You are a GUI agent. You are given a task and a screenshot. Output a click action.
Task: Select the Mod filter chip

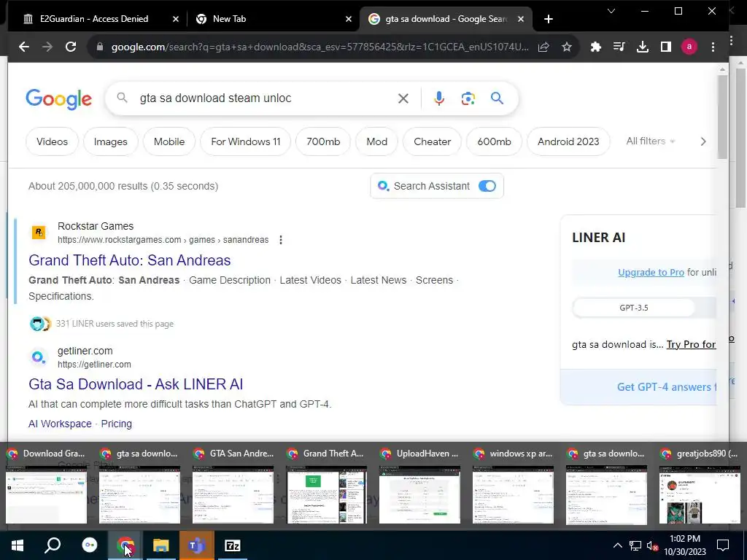tap(377, 141)
